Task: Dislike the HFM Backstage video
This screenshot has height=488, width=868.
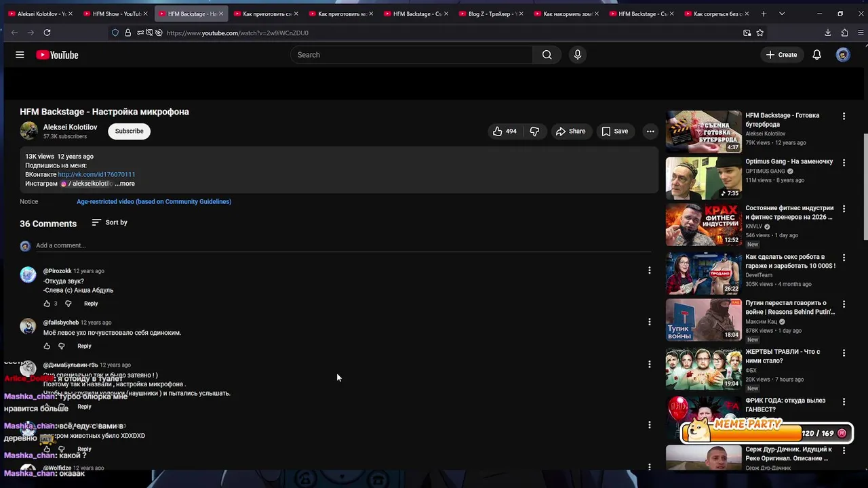Action: point(534,131)
